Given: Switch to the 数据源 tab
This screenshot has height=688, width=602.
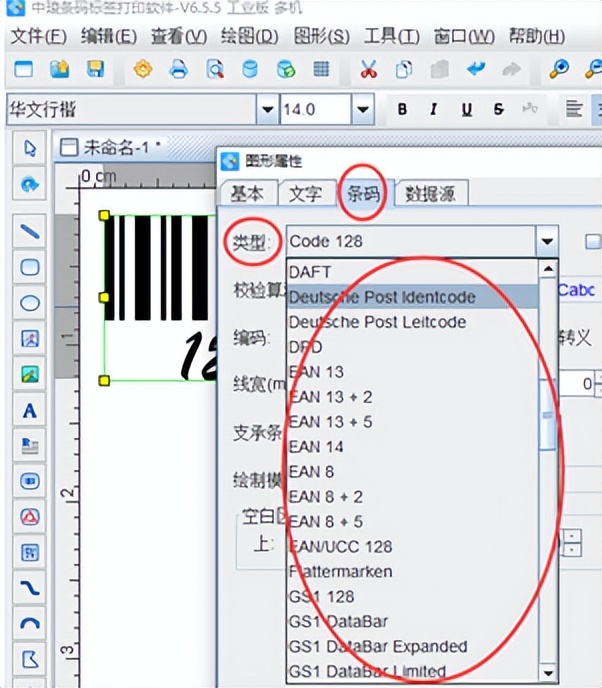Looking at the screenshot, I should coord(430,193).
